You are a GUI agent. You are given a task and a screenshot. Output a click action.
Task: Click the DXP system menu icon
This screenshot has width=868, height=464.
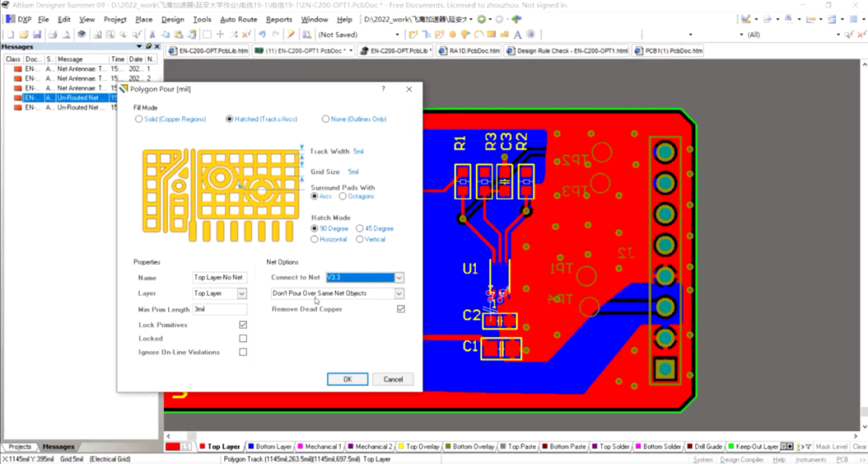click(18, 18)
